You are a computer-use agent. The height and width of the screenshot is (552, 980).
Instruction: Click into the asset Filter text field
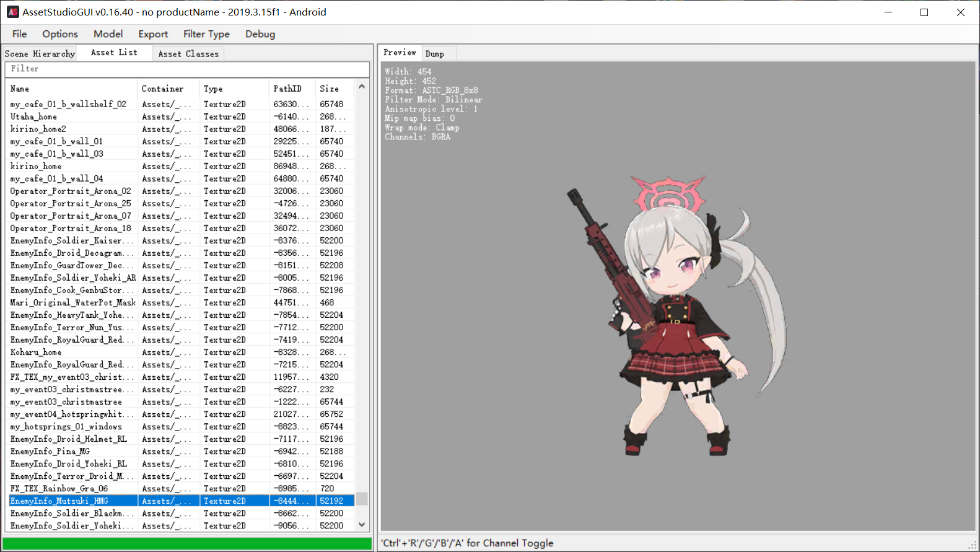pyautogui.click(x=186, y=69)
